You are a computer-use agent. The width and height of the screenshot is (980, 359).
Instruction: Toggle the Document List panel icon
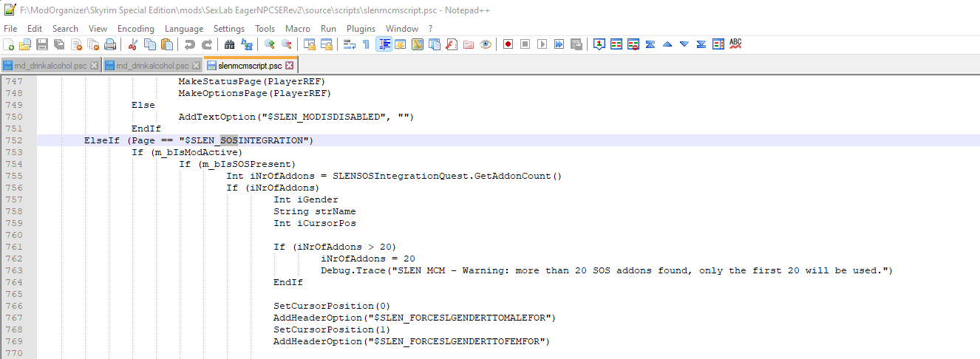coord(435,44)
